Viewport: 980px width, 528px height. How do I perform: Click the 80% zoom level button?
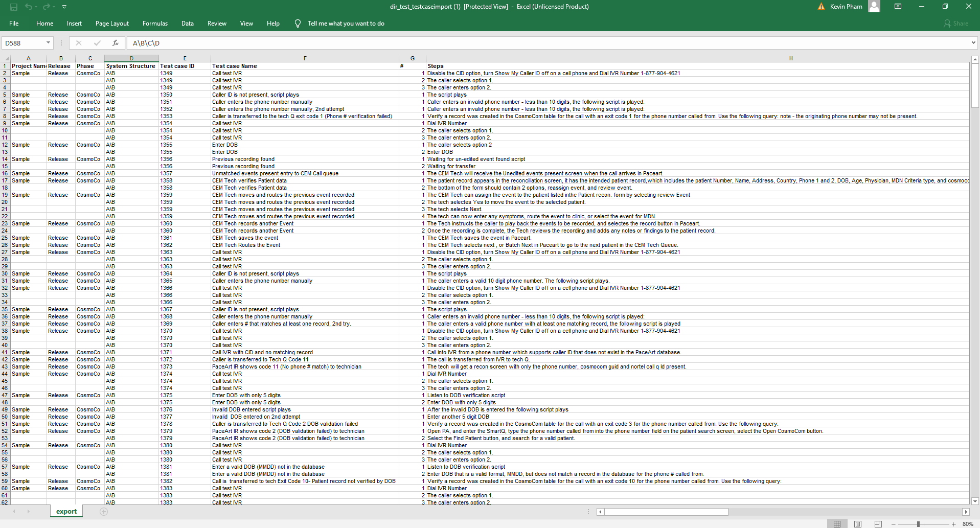click(968, 524)
